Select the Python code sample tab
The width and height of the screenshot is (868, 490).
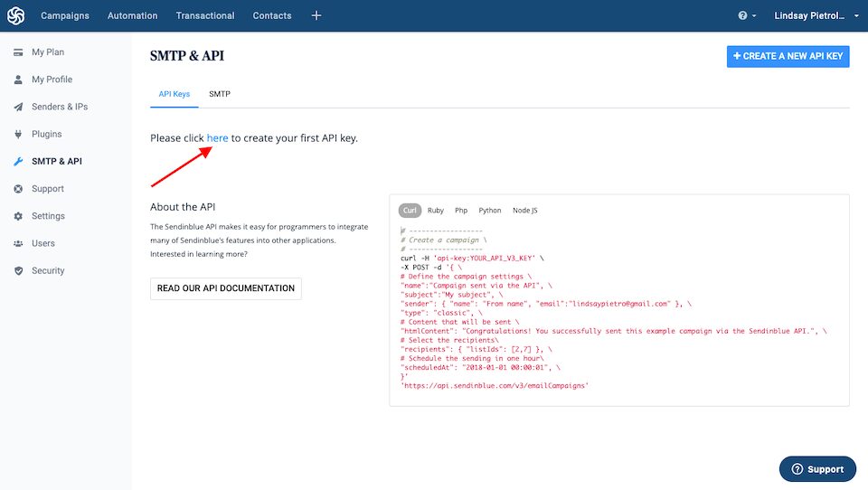pos(489,211)
